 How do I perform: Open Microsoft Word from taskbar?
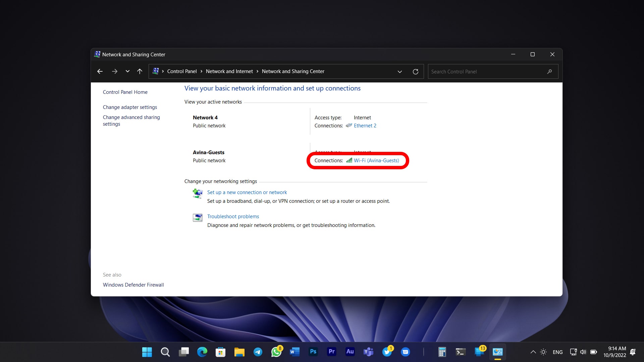pos(294,352)
